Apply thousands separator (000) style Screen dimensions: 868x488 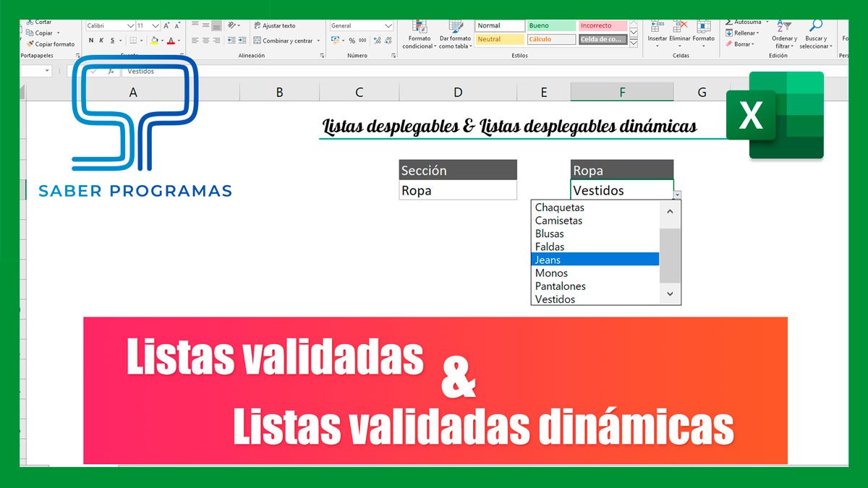pos(362,40)
